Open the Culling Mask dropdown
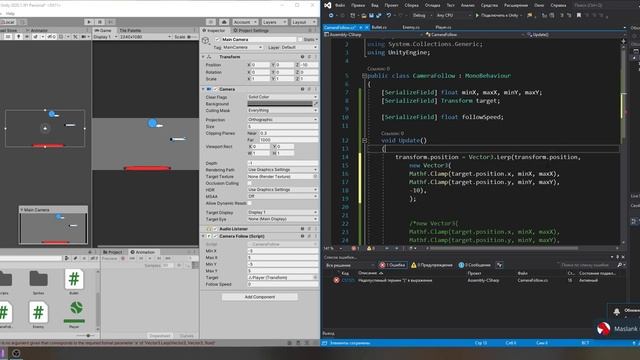640x360 pixels. coord(282,111)
